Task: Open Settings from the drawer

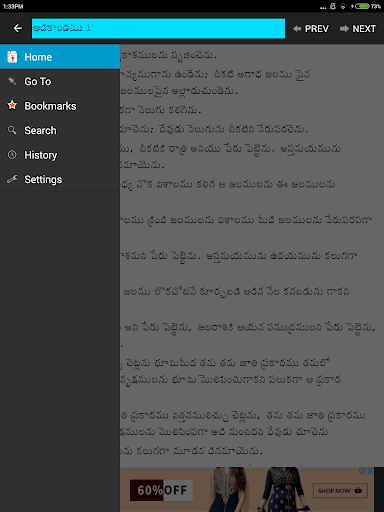Action: [60, 180]
